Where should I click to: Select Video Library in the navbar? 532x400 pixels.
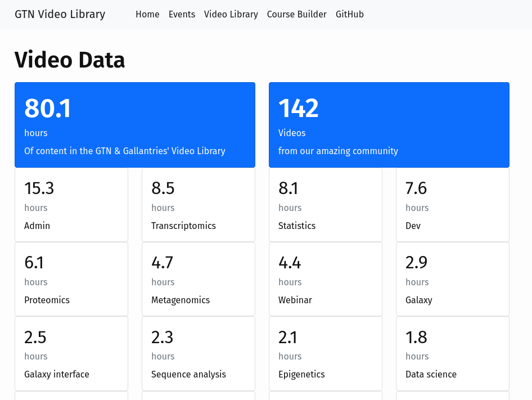tap(231, 14)
